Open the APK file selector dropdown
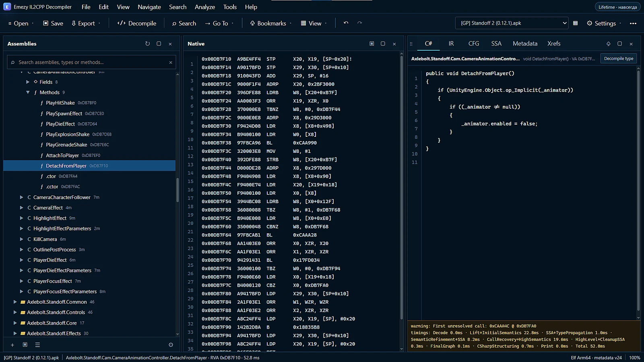 pyautogui.click(x=512, y=23)
